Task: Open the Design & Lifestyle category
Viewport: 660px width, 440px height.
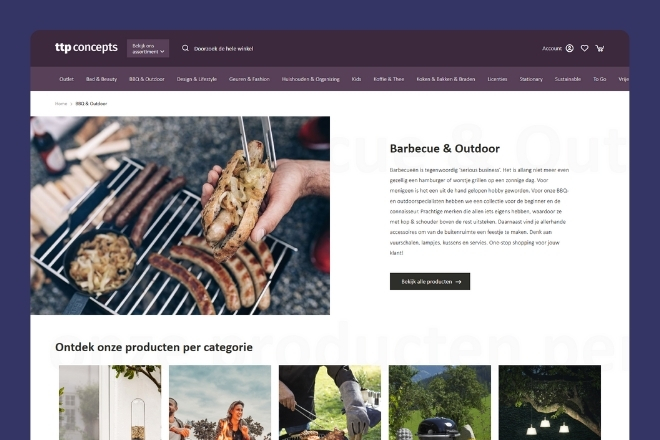Action: 197,79
